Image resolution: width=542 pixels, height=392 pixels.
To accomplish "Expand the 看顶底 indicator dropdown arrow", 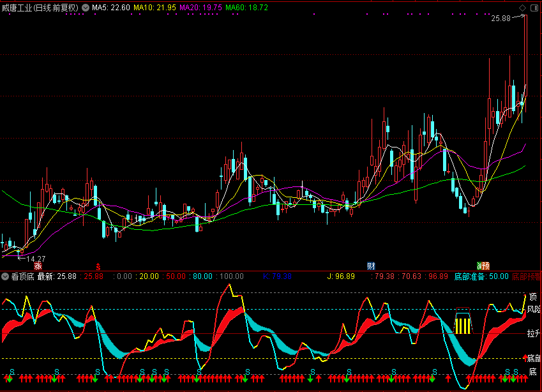I will [5, 276].
